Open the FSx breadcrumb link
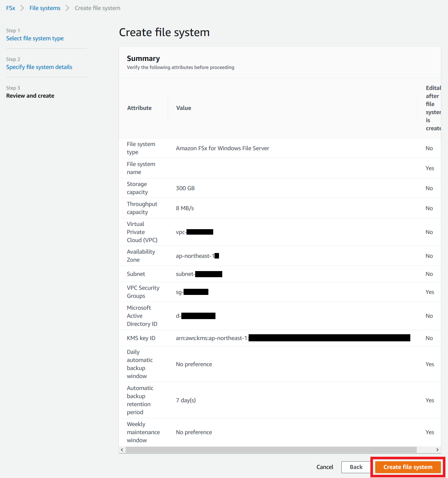 pyautogui.click(x=11, y=8)
